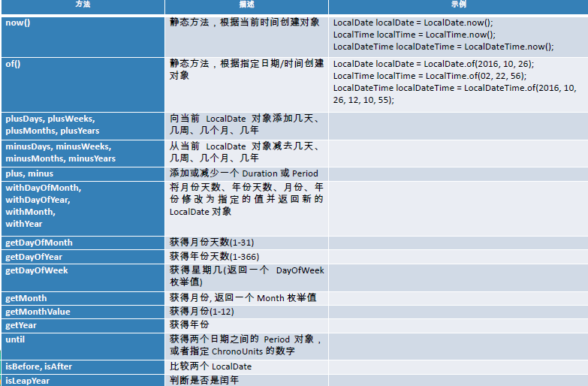Screen dimensions: 588x386
Task: Click the getMonthValue method cell
Action: coord(83,312)
